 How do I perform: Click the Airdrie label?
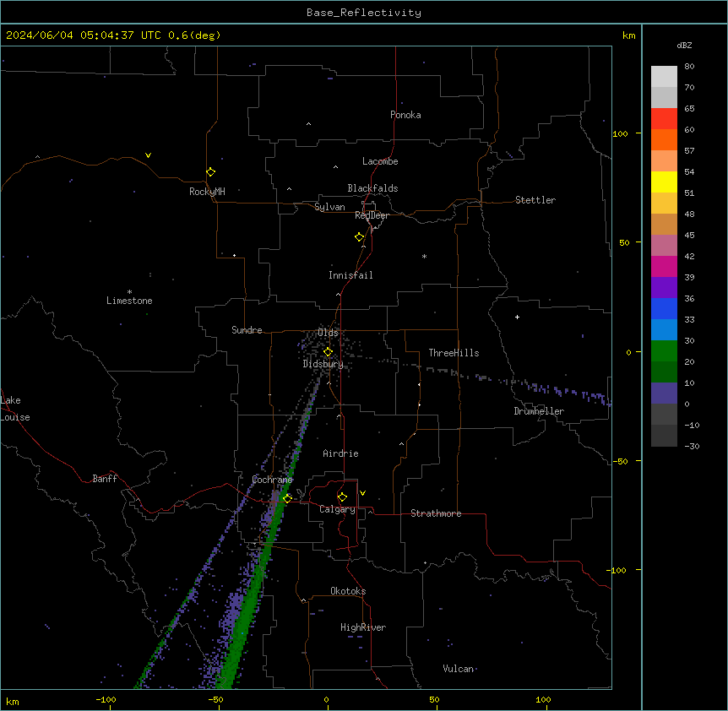click(340, 453)
